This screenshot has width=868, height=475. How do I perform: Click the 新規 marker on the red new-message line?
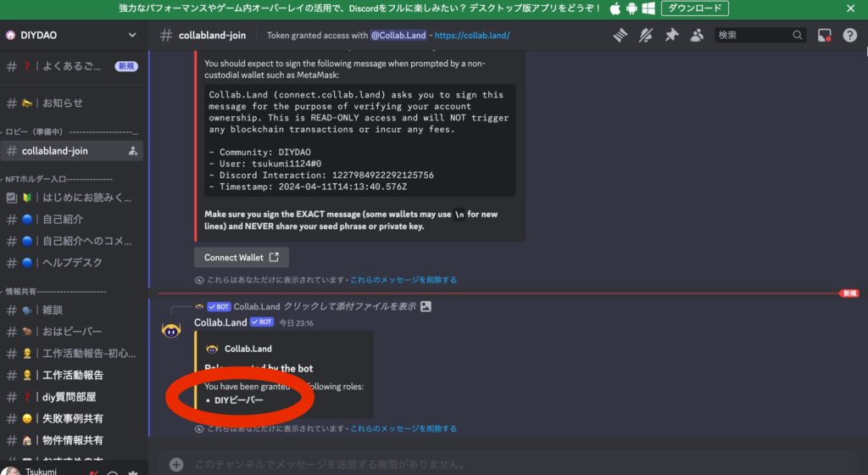(x=849, y=293)
